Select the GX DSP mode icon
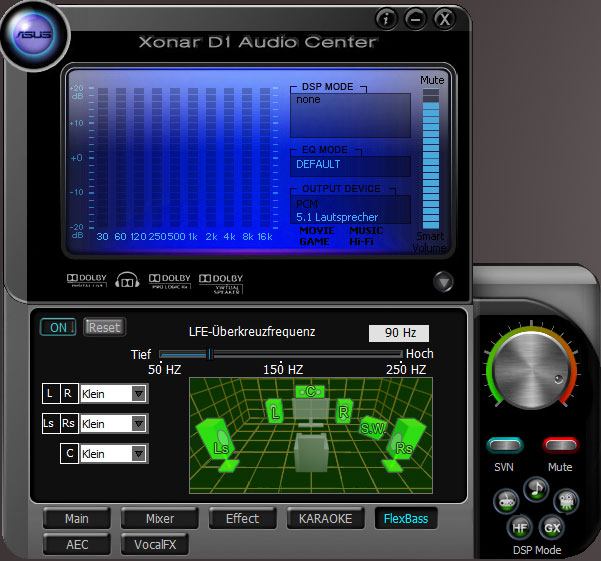 552,528
